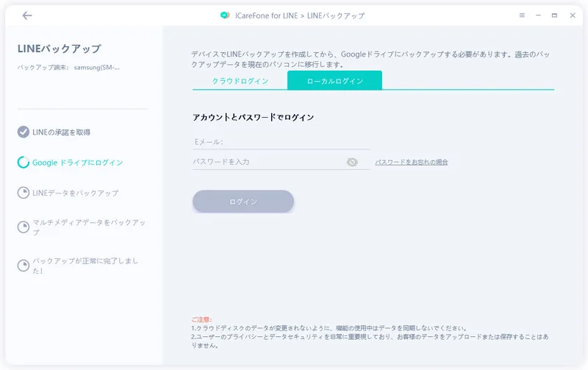
Task: Select the ローカルログイン tab
Action: [x=334, y=81]
